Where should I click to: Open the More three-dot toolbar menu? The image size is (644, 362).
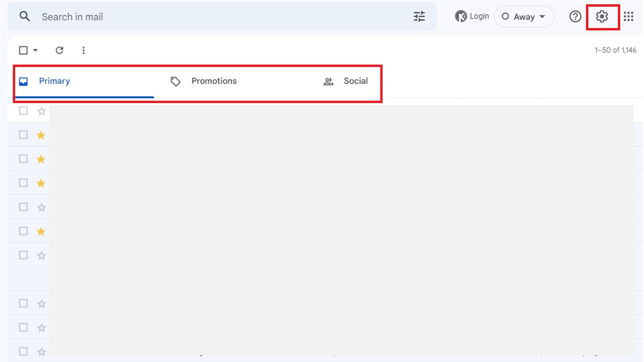(x=84, y=50)
